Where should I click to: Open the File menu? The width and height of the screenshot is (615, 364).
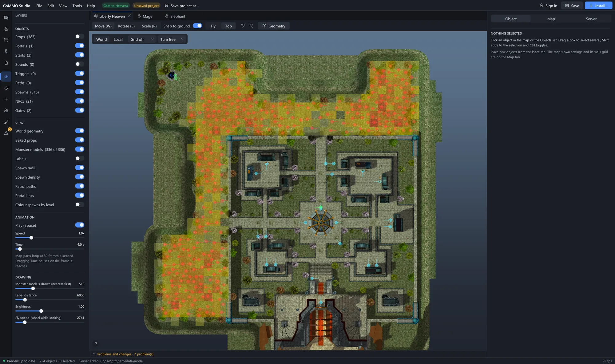[x=39, y=6]
